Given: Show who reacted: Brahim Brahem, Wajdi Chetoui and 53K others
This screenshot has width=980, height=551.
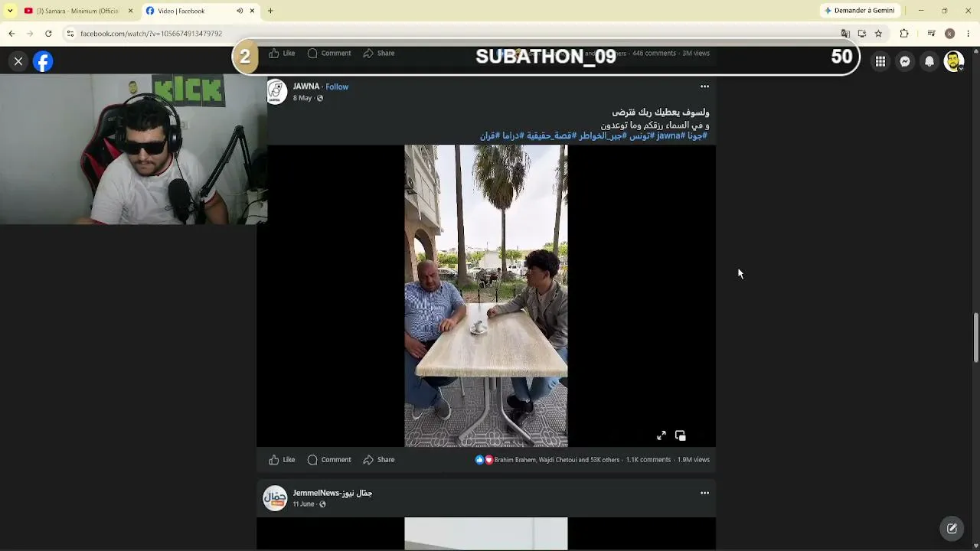Looking at the screenshot, I should [557, 460].
